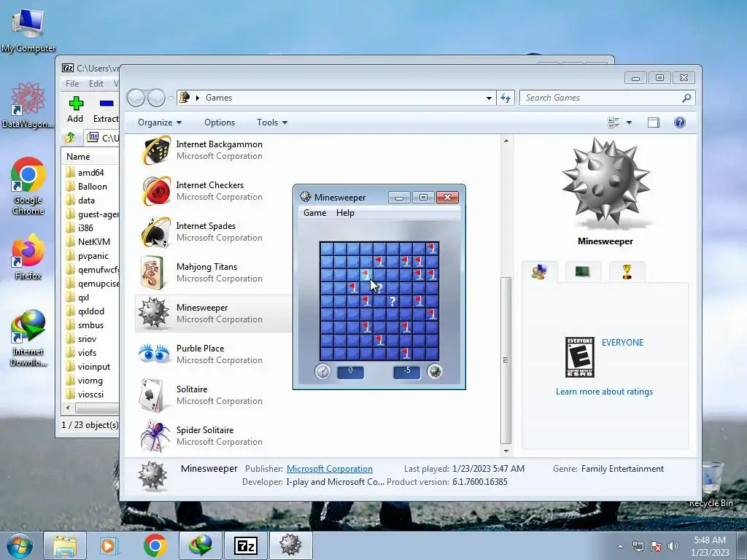Click the refresh button next to address bar
The width and height of the screenshot is (747, 560).
point(506,98)
